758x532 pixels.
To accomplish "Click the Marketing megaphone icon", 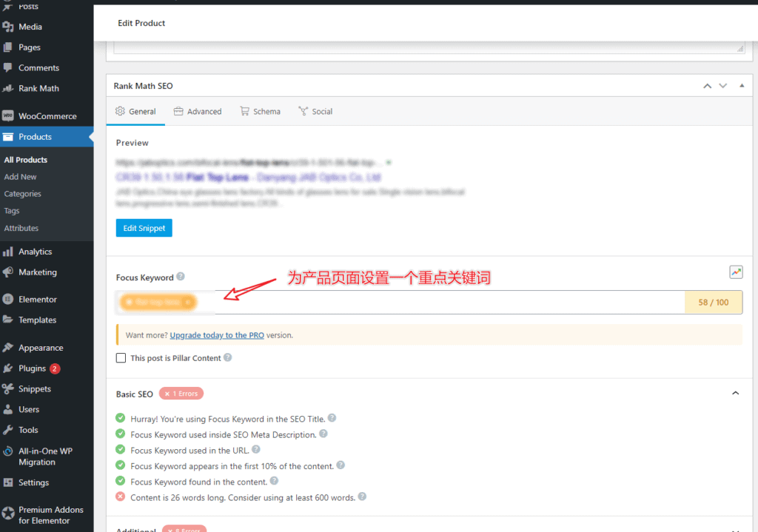I will pos(7,272).
